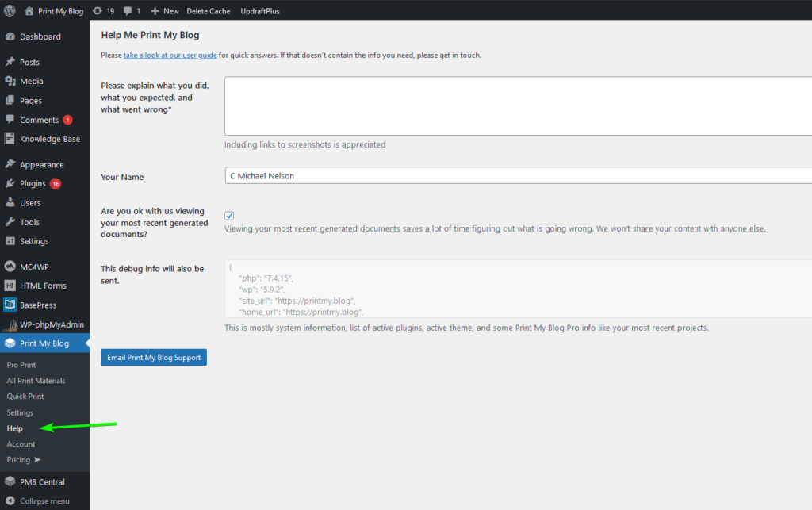
Task: Click the Collapse menu arrow icon
Action: pos(10,500)
